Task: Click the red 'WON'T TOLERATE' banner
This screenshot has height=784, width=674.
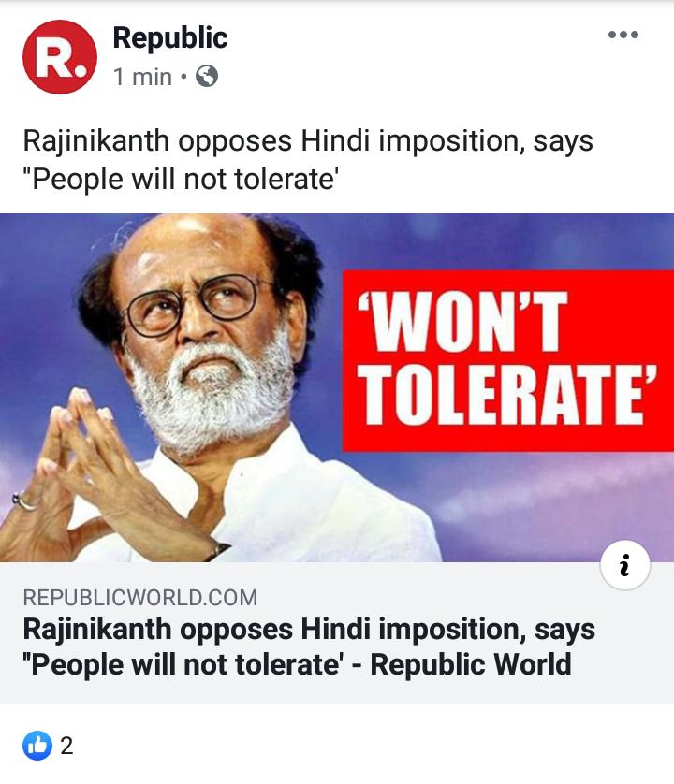Action: [x=508, y=360]
